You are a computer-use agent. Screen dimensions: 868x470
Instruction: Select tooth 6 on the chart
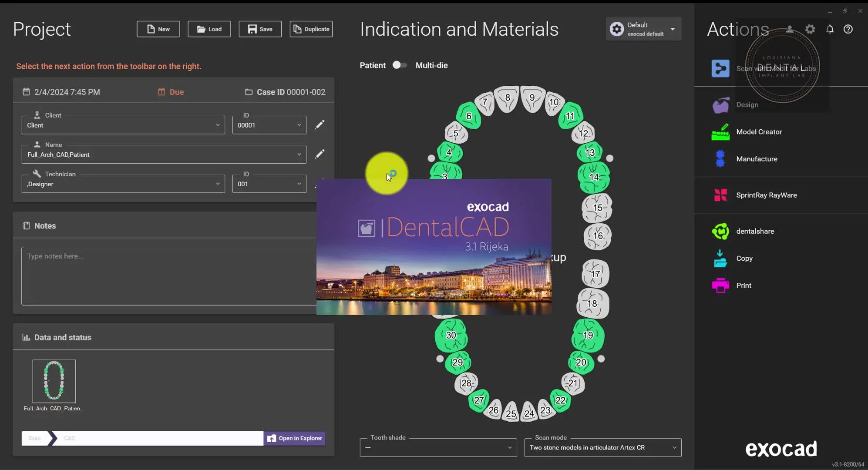(469, 116)
